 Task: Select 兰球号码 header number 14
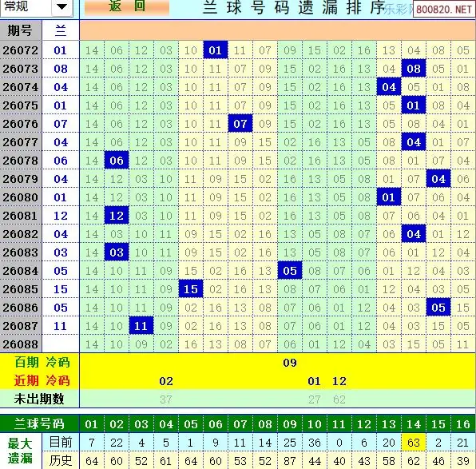point(414,424)
